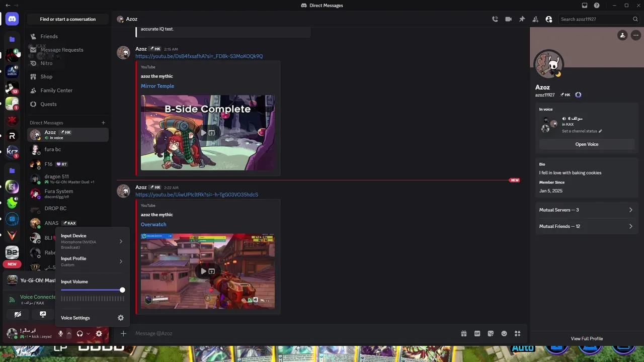Set a channel status pencil

(600, 131)
